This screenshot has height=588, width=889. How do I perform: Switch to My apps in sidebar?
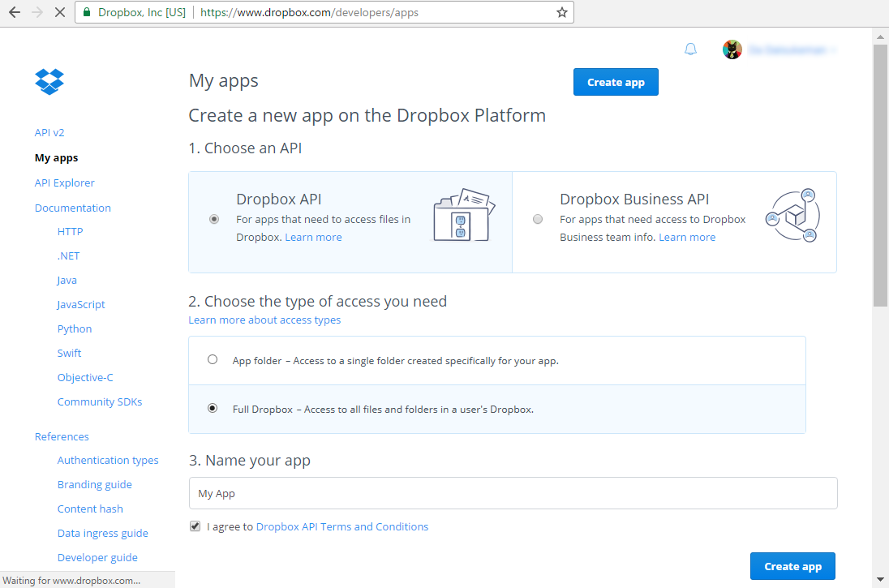(x=55, y=157)
